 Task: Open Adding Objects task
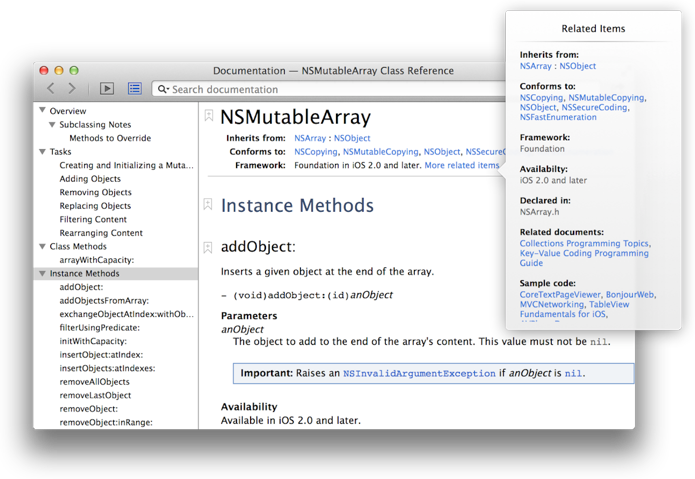[90, 179]
